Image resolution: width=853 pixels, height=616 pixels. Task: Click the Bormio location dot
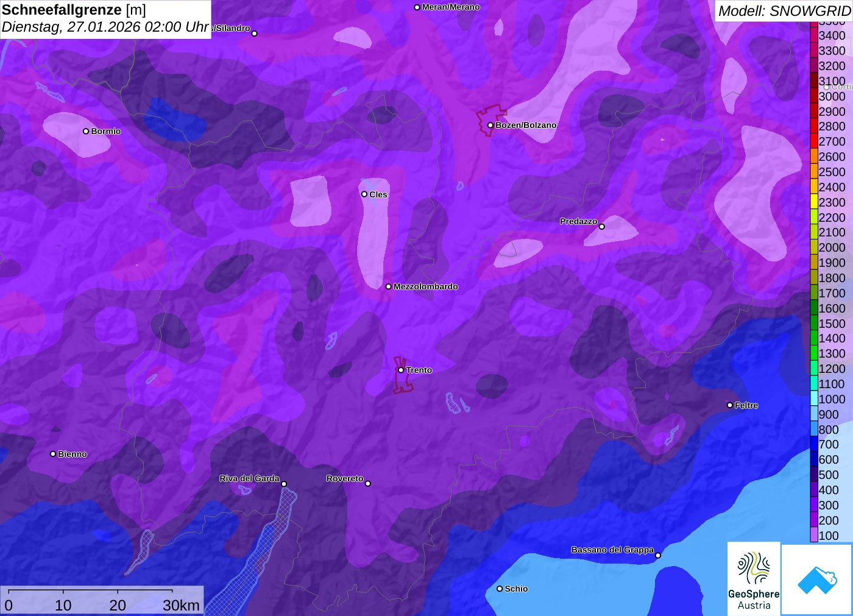pyautogui.click(x=86, y=131)
